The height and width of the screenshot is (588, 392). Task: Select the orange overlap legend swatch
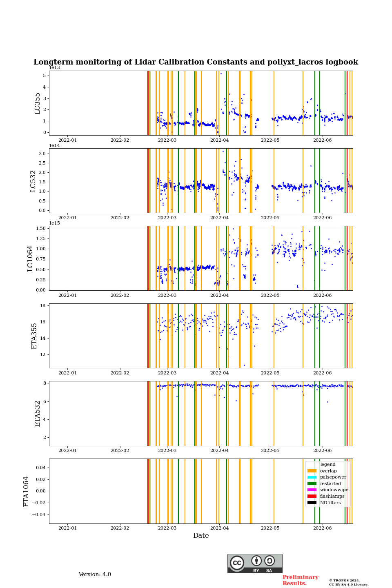[312, 471]
